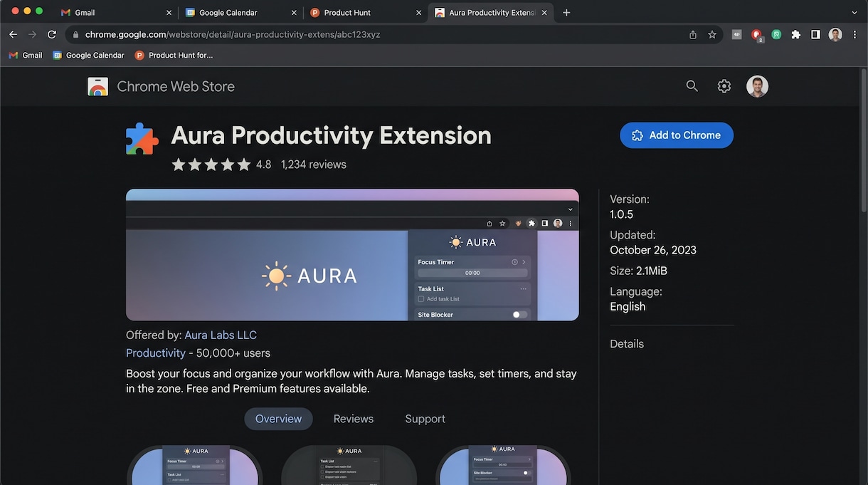Close the Product Hunt tab
Image resolution: width=868 pixels, height=485 pixels.
pyautogui.click(x=418, y=13)
